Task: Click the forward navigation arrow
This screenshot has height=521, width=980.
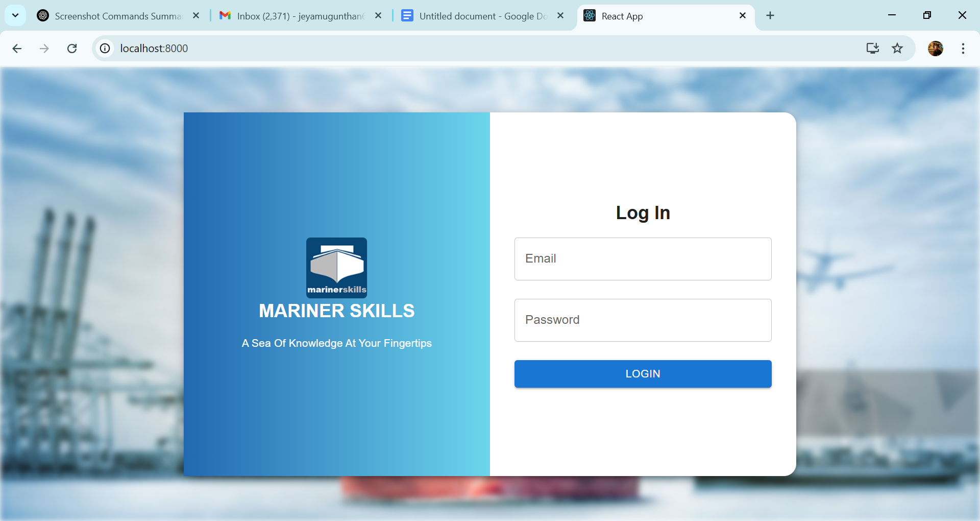Action: 44,49
